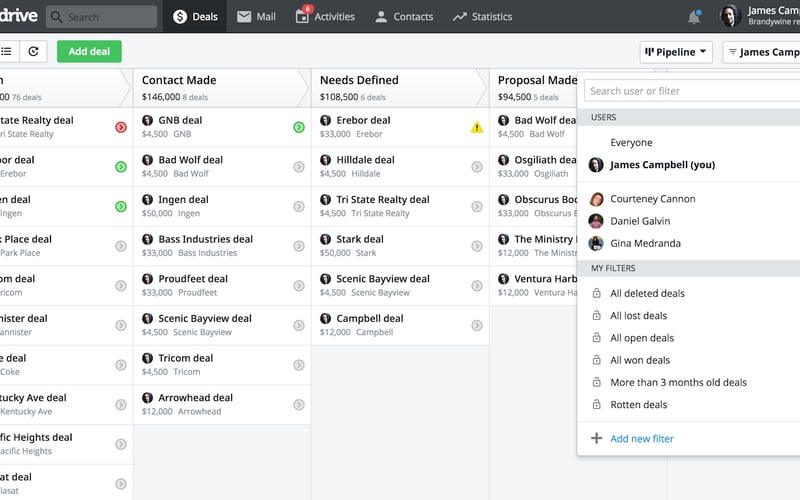Select James Campbell (you) user
This screenshot has height=500, width=800.
662,165
